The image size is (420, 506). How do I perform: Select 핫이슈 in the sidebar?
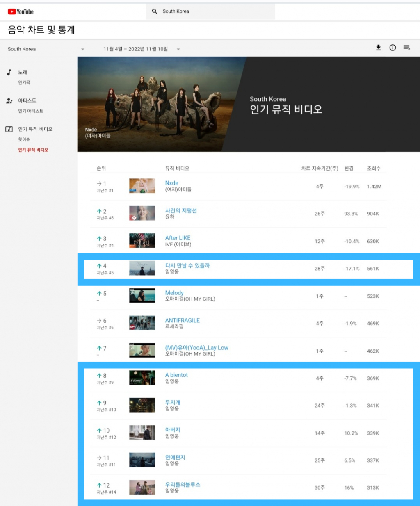(24, 139)
